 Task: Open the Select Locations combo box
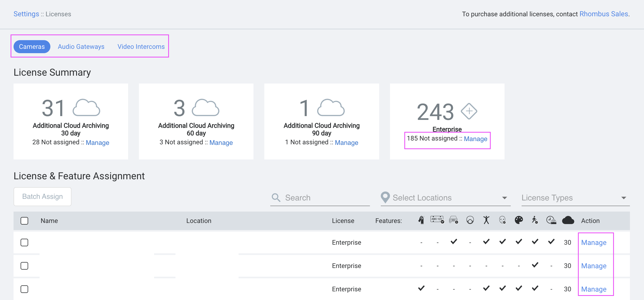[x=445, y=198]
